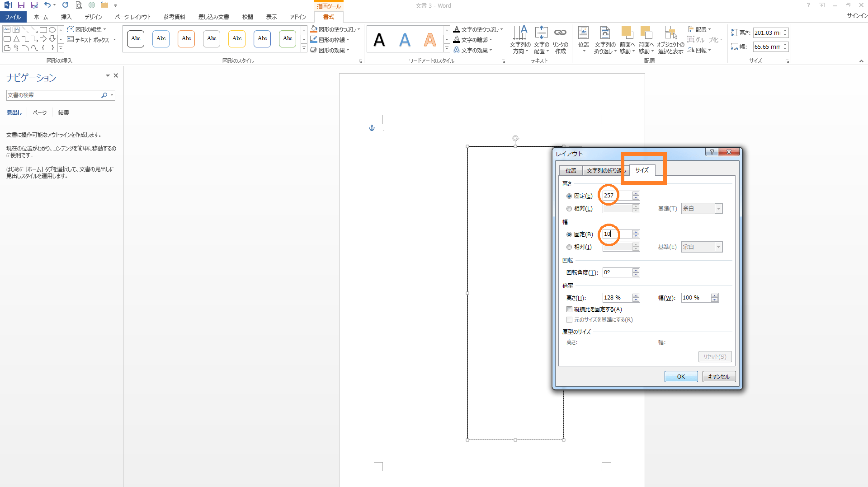This screenshot has height=487, width=868.
Task: Open Align (配置) menu in Arrange group
Action: tap(699, 29)
